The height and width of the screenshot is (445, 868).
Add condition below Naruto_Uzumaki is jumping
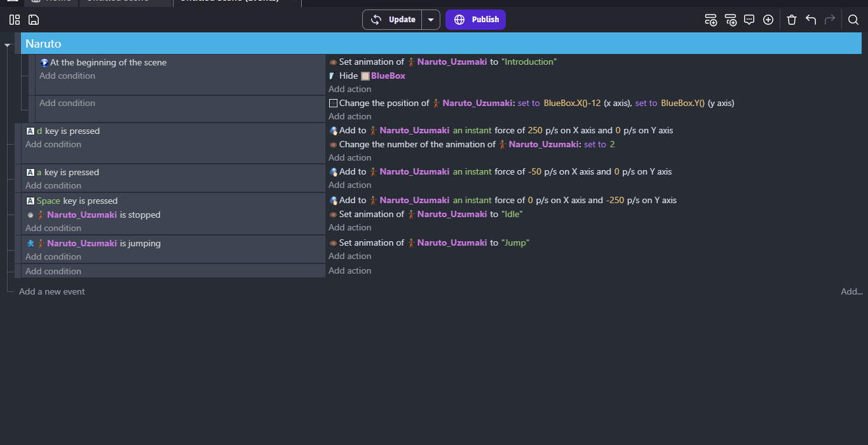pos(53,256)
